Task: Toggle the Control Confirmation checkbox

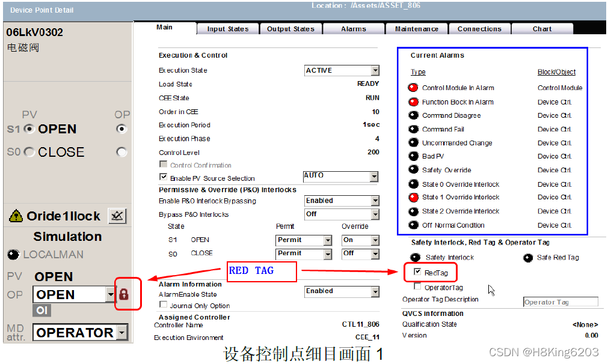Action: tap(163, 164)
